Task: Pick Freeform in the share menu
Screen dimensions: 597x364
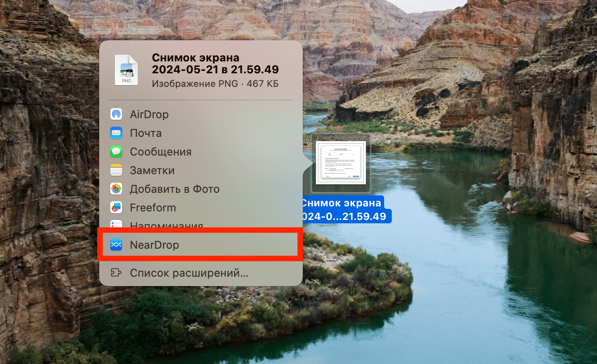Action: point(153,208)
